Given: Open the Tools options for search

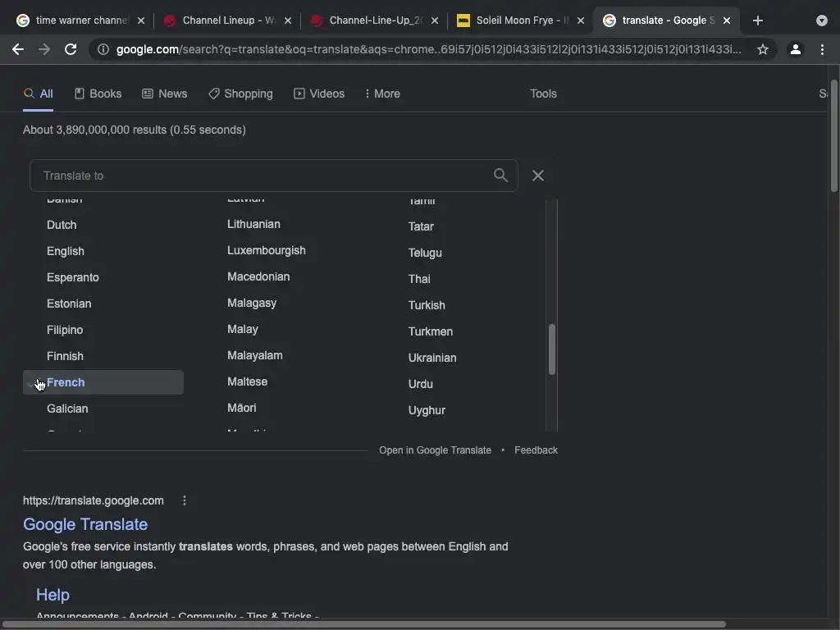Looking at the screenshot, I should click(x=543, y=94).
